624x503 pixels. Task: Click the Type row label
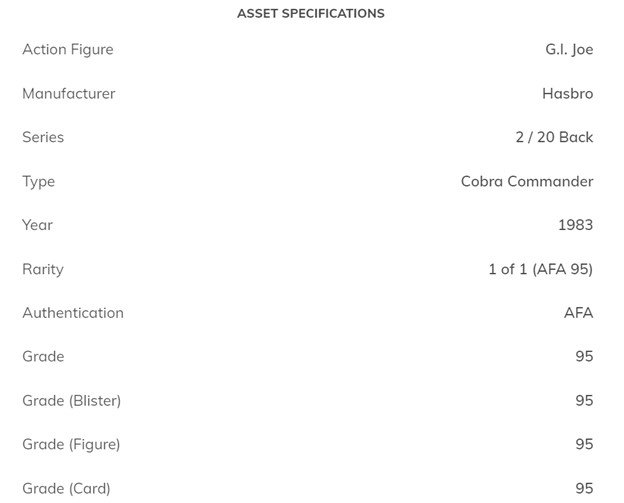(39, 182)
